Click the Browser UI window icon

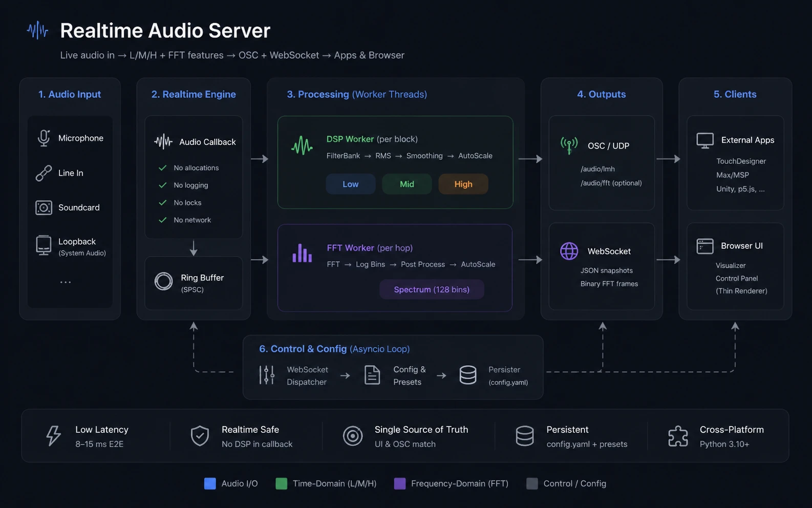(705, 246)
